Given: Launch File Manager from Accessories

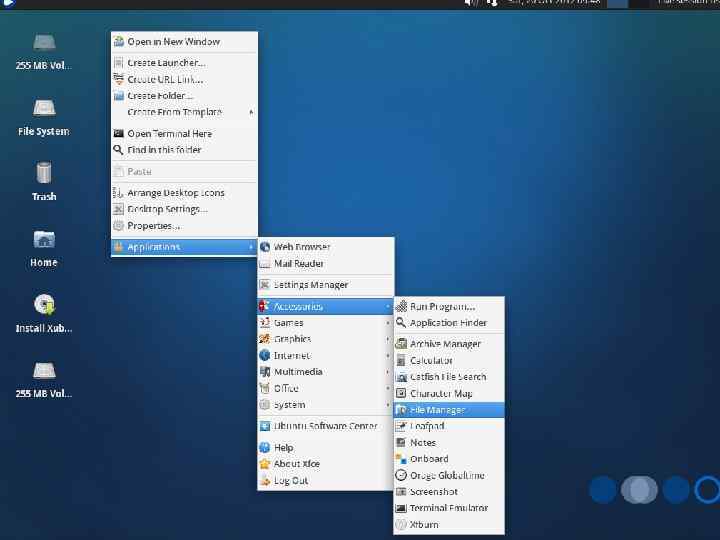Looking at the screenshot, I should (x=449, y=410).
